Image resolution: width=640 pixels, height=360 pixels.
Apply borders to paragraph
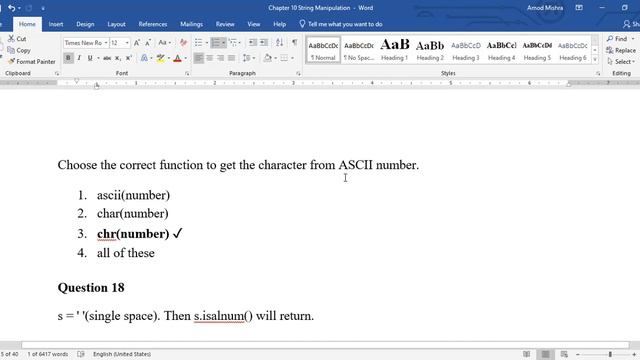[x=284, y=58]
